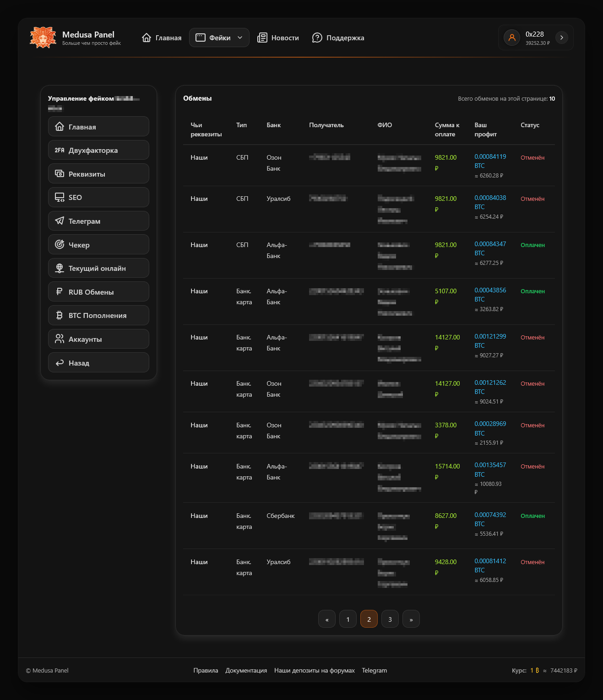
Task: Go to page 3 of the exchanges table
Action: [x=390, y=619]
